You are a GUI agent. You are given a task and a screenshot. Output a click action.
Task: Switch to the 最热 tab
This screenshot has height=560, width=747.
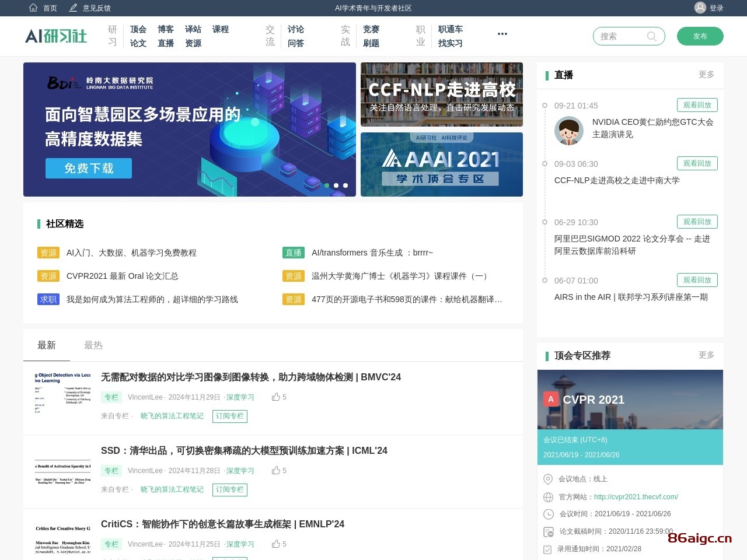93,345
